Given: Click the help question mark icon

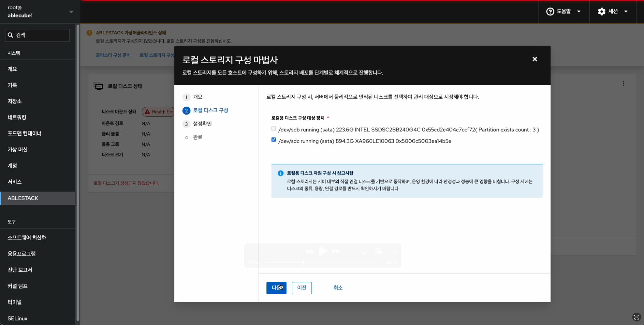Looking at the screenshot, I should point(550,12).
